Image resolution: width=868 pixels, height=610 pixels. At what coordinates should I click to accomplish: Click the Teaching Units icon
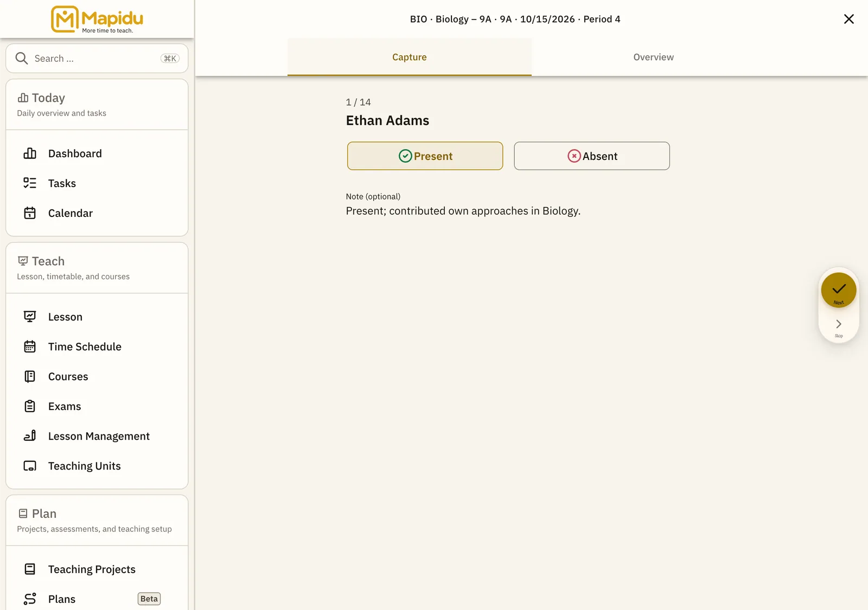[30, 466]
